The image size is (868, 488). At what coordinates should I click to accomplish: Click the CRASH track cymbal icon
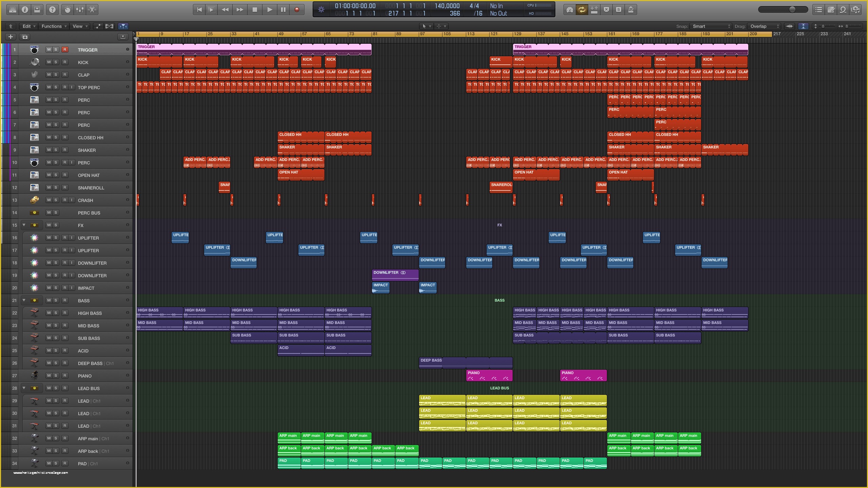pos(34,200)
